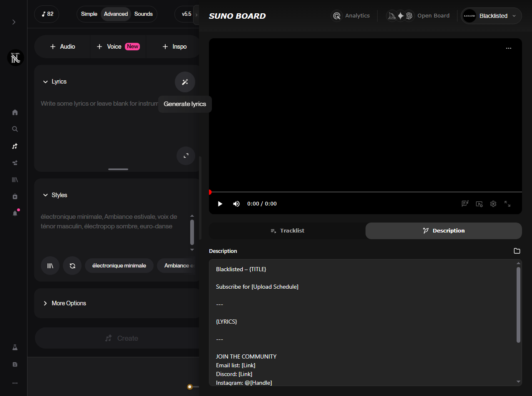Image resolution: width=532 pixels, height=396 pixels.
Task: Switch to Advanced mode
Action: pos(116,14)
